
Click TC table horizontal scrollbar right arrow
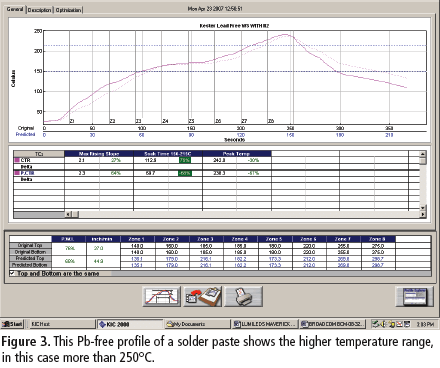coord(422,214)
